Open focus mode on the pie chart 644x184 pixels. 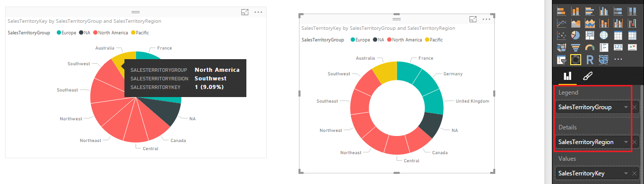coord(245,12)
